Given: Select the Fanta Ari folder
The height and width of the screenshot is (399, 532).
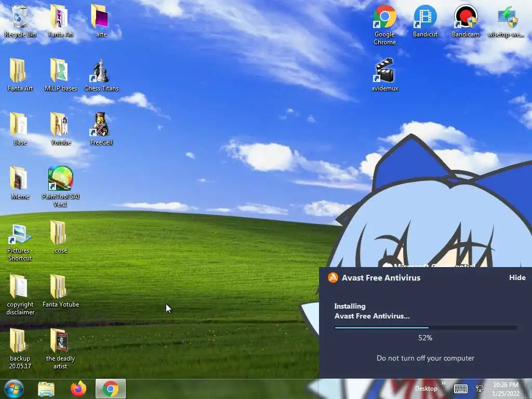Looking at the screenshot, I should 60,21.
